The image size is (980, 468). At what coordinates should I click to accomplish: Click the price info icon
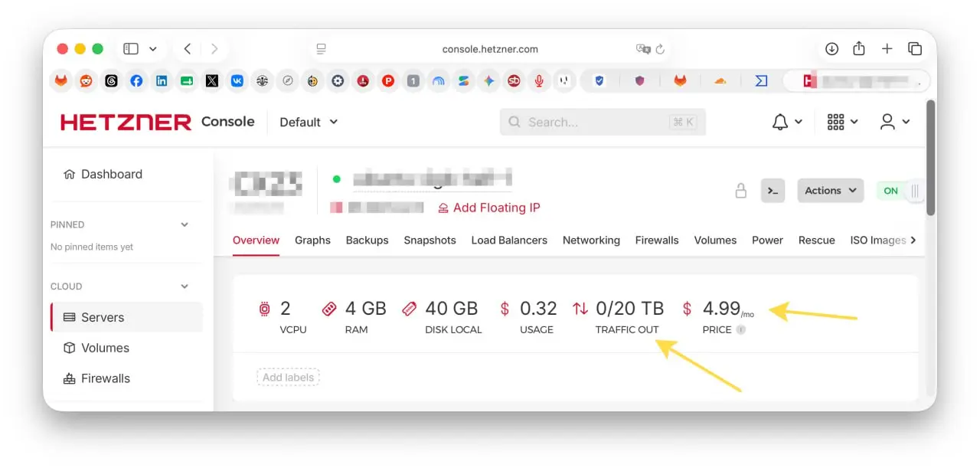coord(740,329)
